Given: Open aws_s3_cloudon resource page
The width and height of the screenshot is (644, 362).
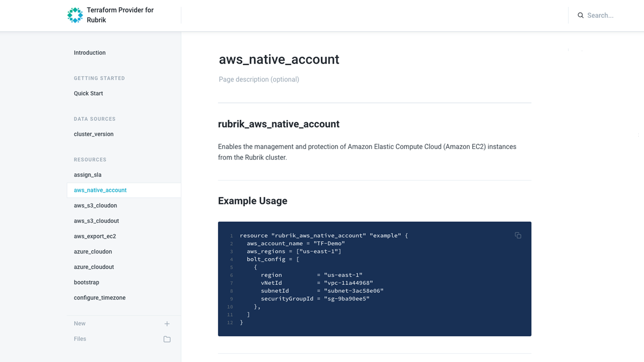Looking at the screenshot, I should pos(95,206).
